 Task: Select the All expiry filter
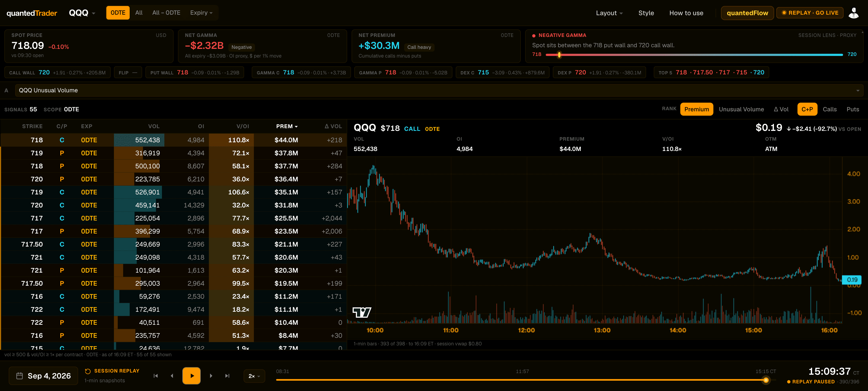pos(139,13)
